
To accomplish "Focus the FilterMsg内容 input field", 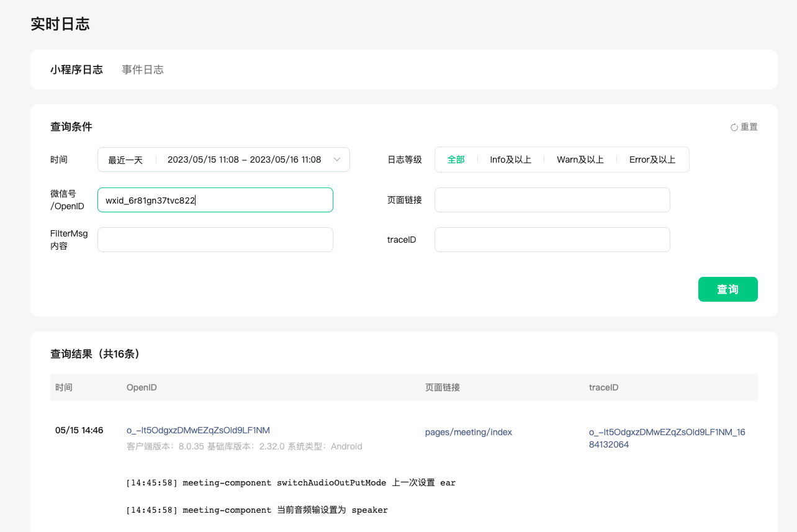I will tap(215, 240).
